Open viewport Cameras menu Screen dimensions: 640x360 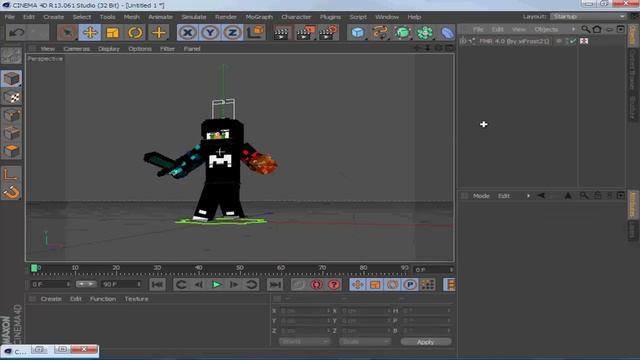click(76, 49)
